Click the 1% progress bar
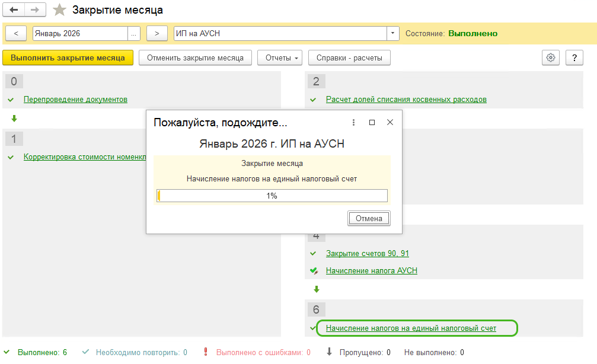Screen dimensions: 597x364 click(x=272, y=196)
